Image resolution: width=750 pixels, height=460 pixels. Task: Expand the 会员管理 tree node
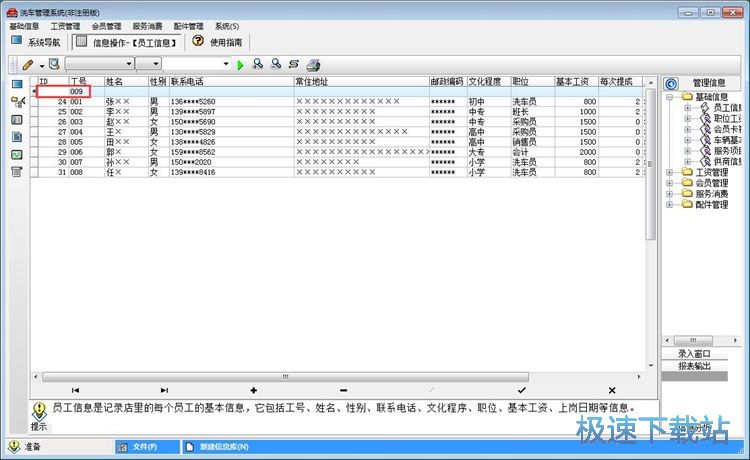(x=670, y=183)
